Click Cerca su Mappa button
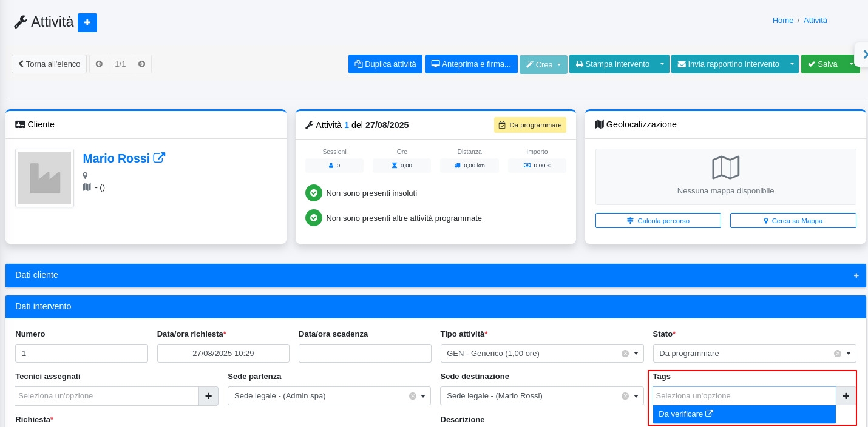This screenshot has width=868, height=427. [793, 221]
